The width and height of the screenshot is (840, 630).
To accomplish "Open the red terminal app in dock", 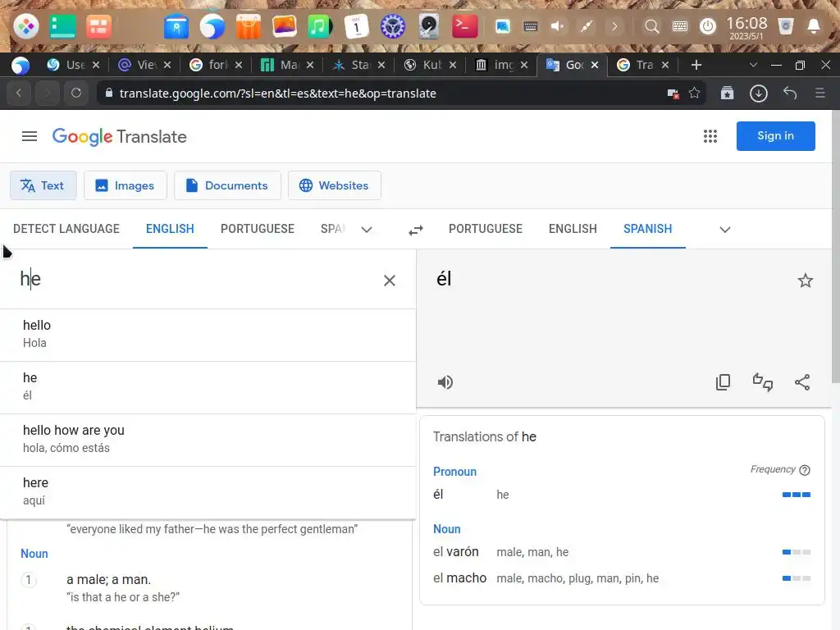I will pos(464,25).
